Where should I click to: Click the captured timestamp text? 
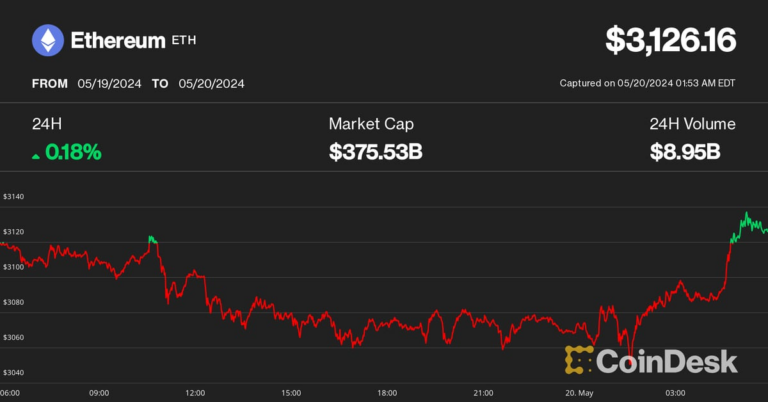pos(647,83)
